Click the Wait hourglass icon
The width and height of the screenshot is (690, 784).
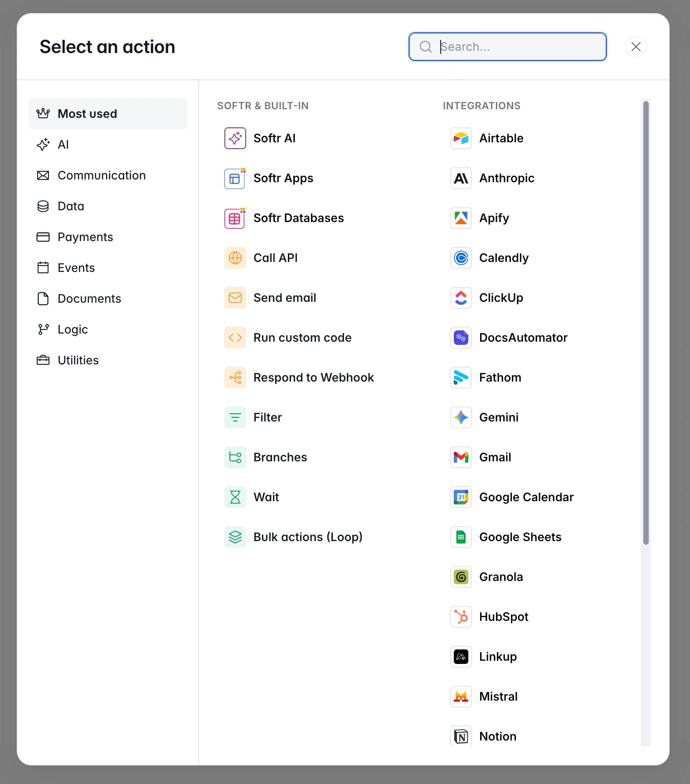235,497
